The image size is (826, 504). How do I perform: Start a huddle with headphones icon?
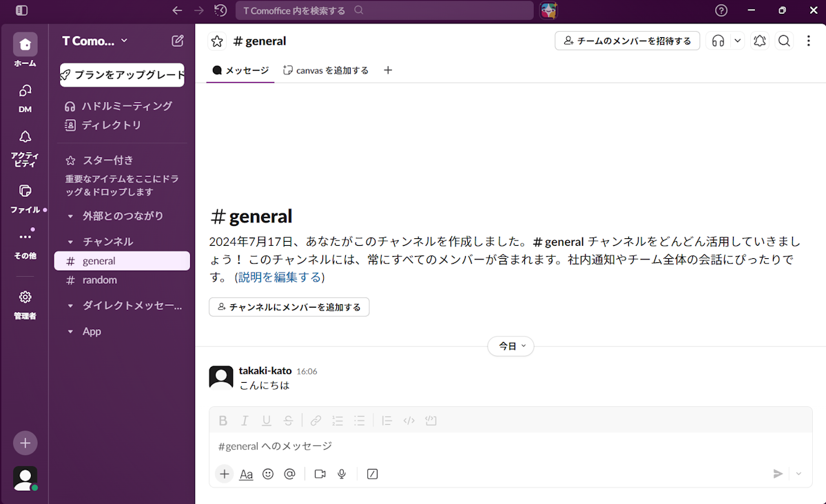[x=718, y=41]
